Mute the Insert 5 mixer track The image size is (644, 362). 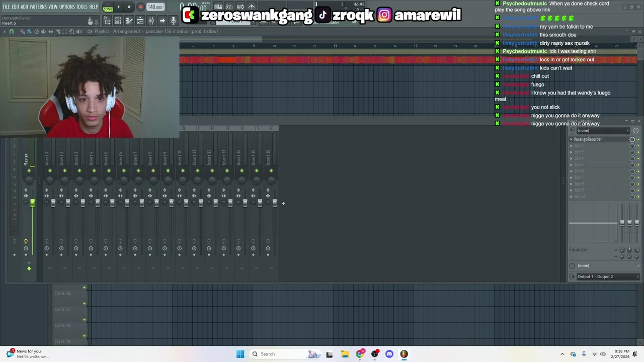pyautogui.click(x=109, y=171)
